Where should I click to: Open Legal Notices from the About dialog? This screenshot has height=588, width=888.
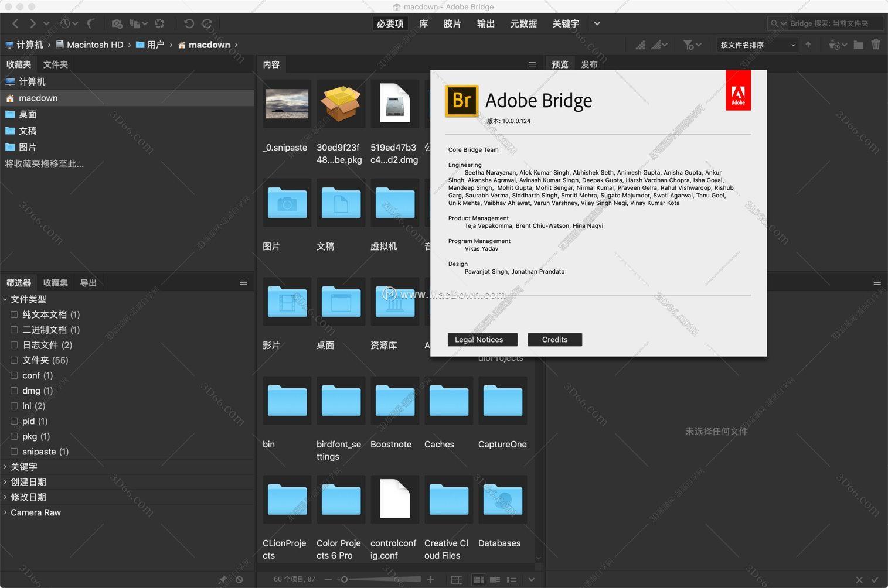click(x=481, y=339)
